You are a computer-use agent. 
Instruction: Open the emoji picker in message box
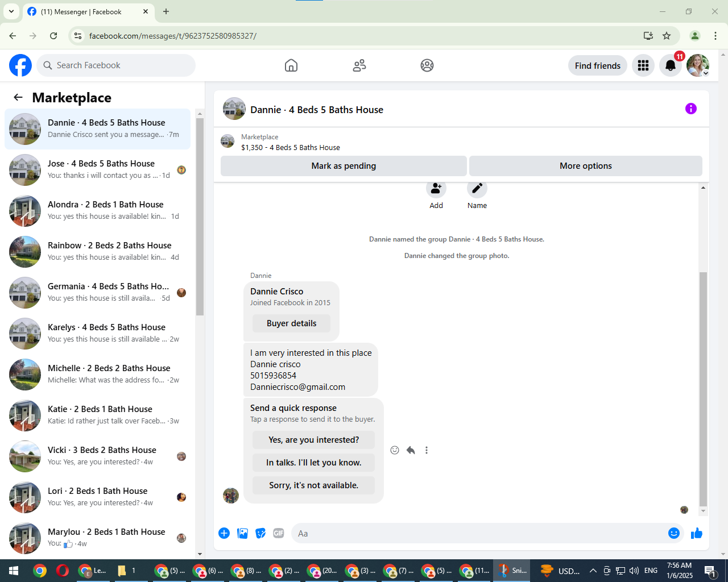tap(674, 533)
